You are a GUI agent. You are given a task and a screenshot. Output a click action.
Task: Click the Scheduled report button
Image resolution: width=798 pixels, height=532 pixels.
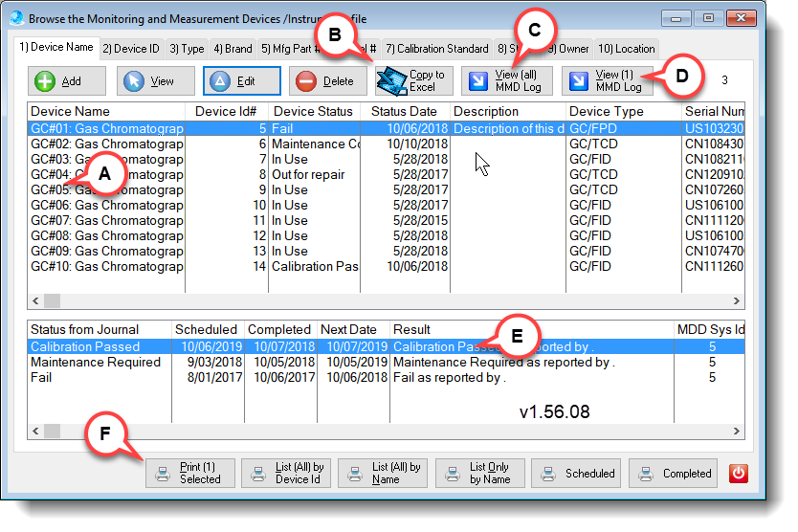coord(577,473)
